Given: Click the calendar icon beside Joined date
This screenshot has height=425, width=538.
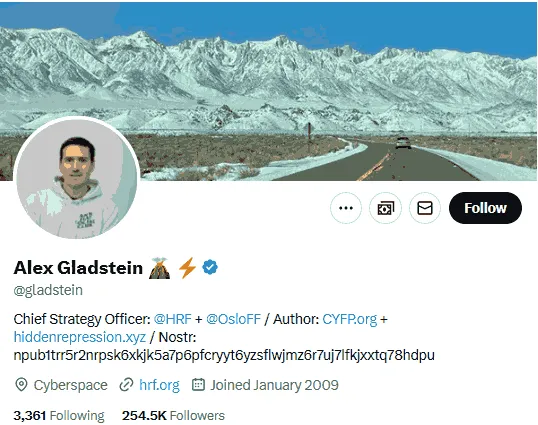Looking at the screenshot, I should [x=198, y=385].
